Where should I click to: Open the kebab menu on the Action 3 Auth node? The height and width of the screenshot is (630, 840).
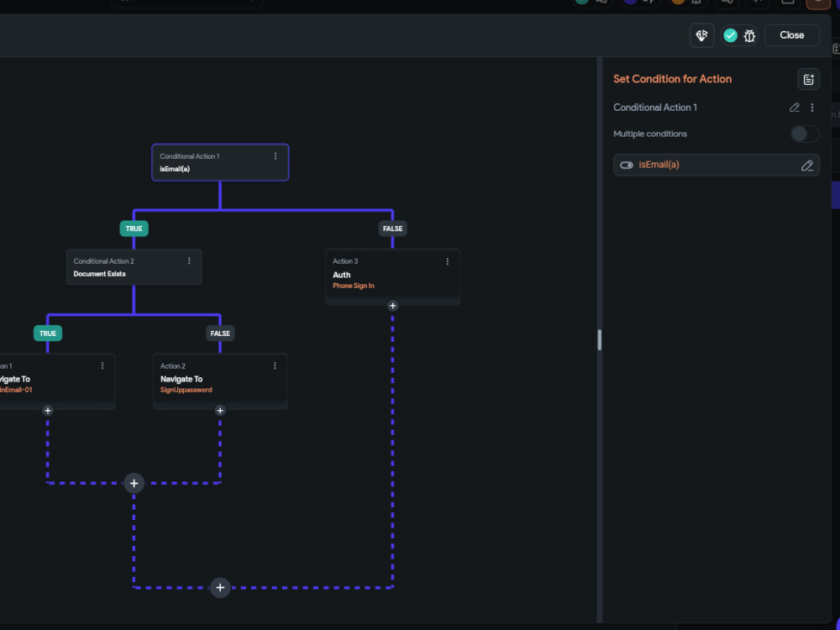(448, 261)
